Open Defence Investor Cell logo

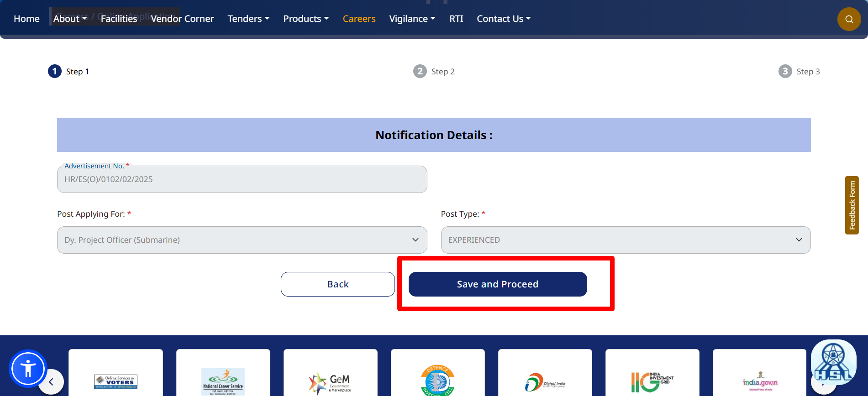pyautogui.click(x=437, y=380)
